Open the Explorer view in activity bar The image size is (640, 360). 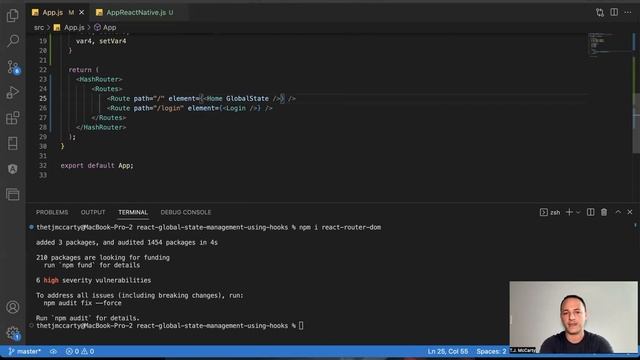13,16
